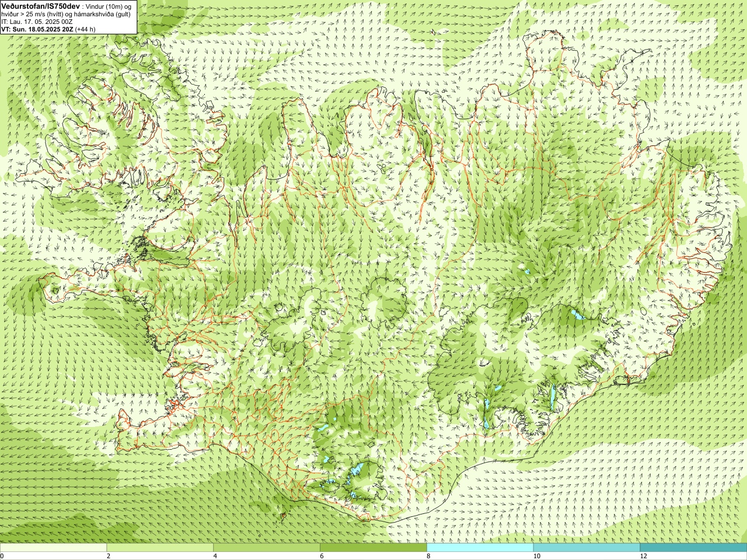Click the 6–8 m/s dark green legend swatch
The width and height of the screenshot is (747, 560).
[373, 548]
